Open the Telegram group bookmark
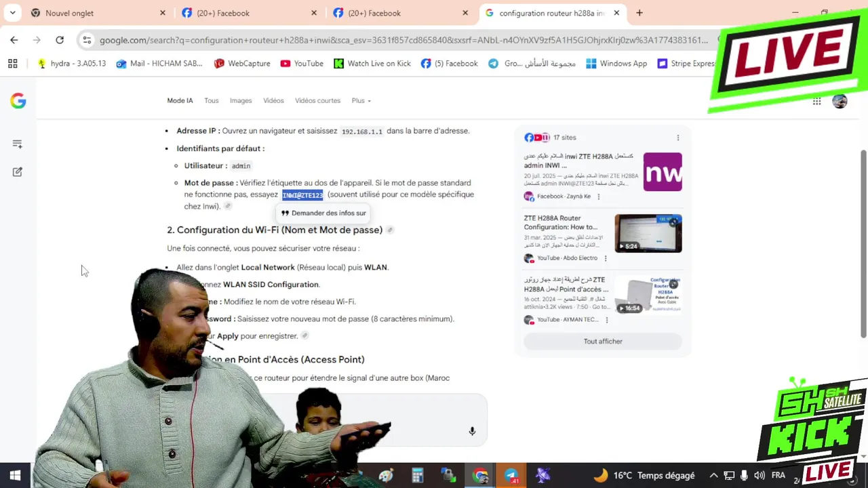 pos(532,63)
